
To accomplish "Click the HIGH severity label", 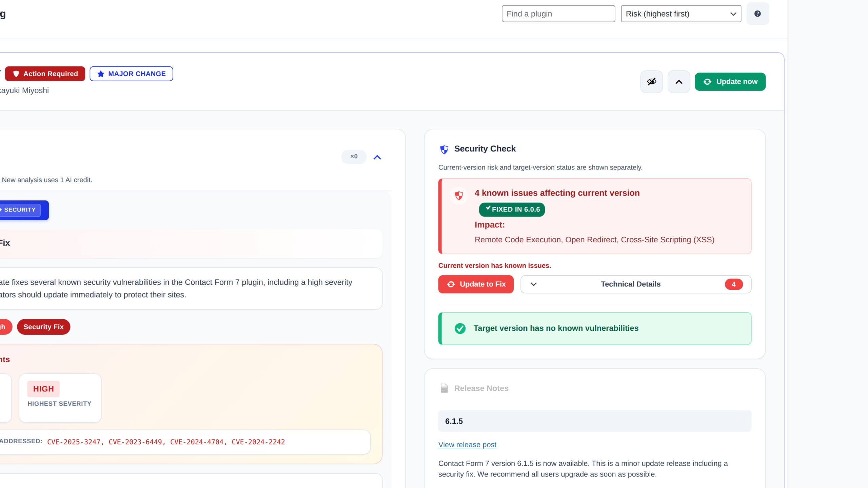I will tap(43, 389).
